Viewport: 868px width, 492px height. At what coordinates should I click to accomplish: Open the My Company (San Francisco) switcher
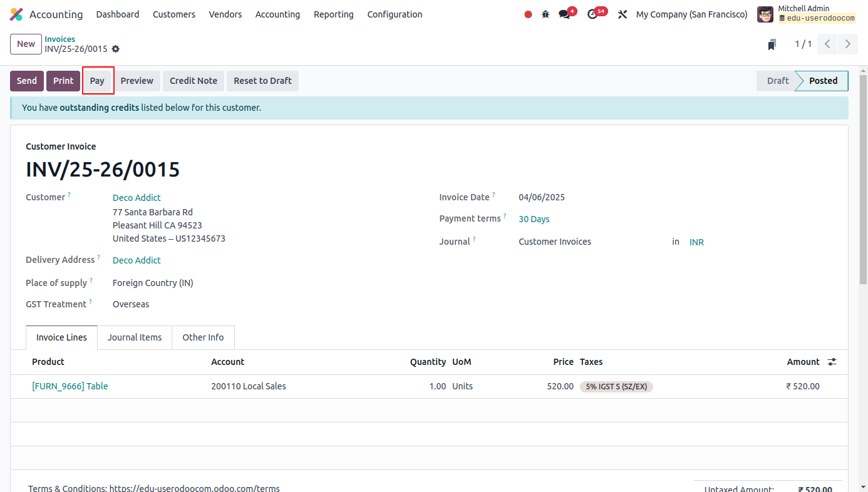point(691,14)
